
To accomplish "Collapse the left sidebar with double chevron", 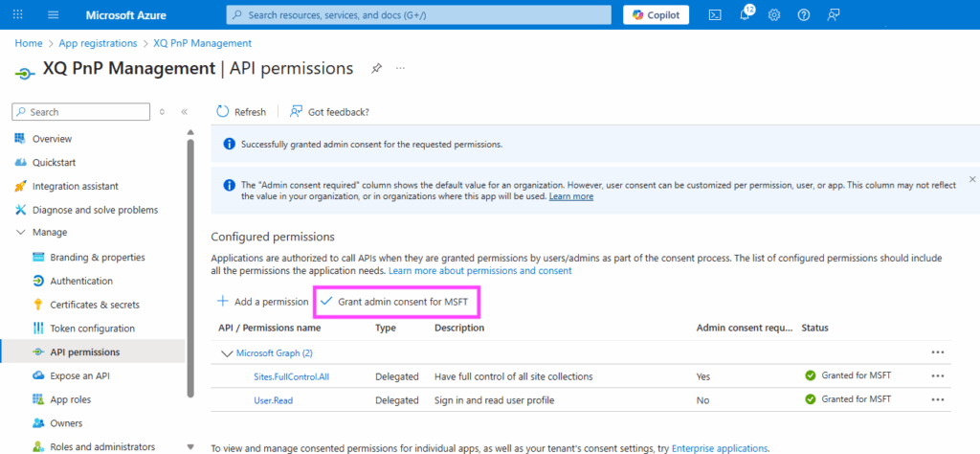I will coord(184,112).
